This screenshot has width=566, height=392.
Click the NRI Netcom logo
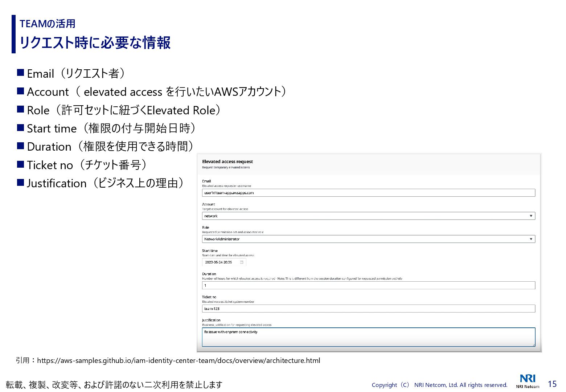(x=528, y=381)
